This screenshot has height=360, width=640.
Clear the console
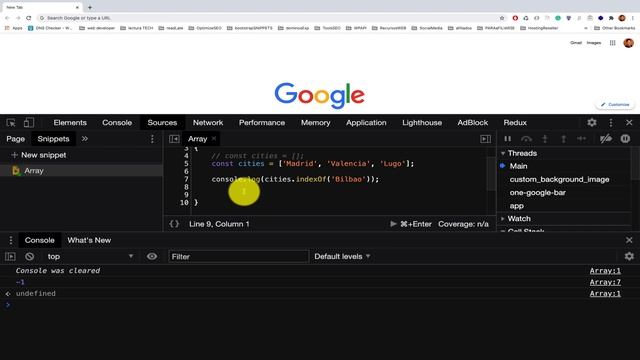point(29,256)
